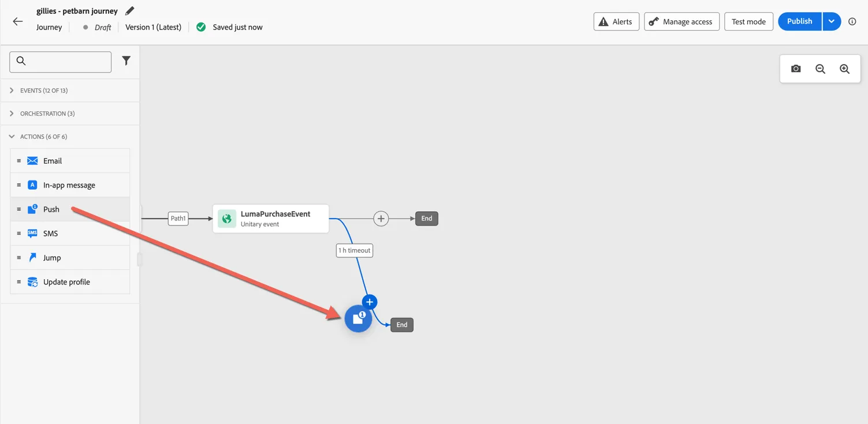Select the In-app message action icon
Image resolution: width=868 pixels, height=424 pixels.
click(x=32, y=185)
